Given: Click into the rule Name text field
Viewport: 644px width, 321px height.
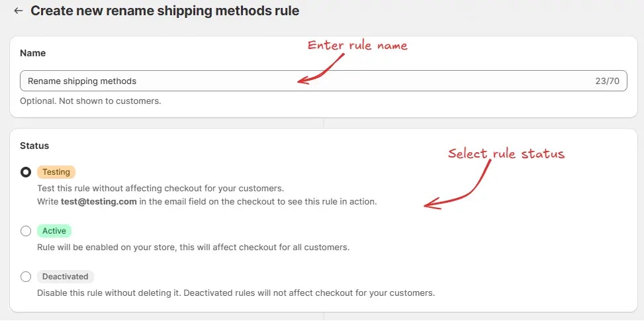Looking at the screenshot, I should (x=323, y=81).
